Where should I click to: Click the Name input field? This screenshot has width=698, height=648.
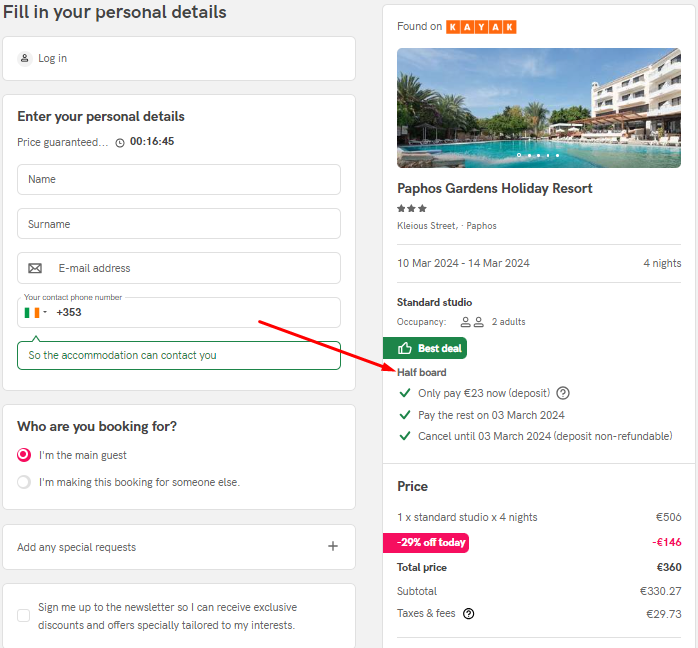[179, 179]
